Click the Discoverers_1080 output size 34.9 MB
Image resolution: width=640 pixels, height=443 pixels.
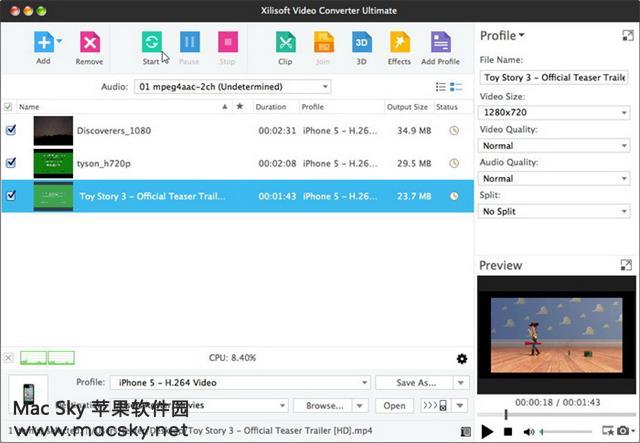pyautogui.click(x=414, y=131)
